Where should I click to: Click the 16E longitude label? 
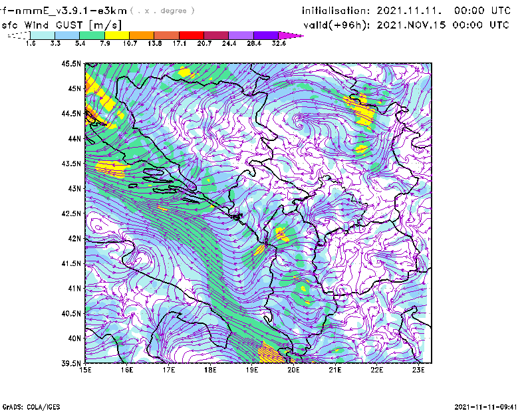(x=127, y=370)
